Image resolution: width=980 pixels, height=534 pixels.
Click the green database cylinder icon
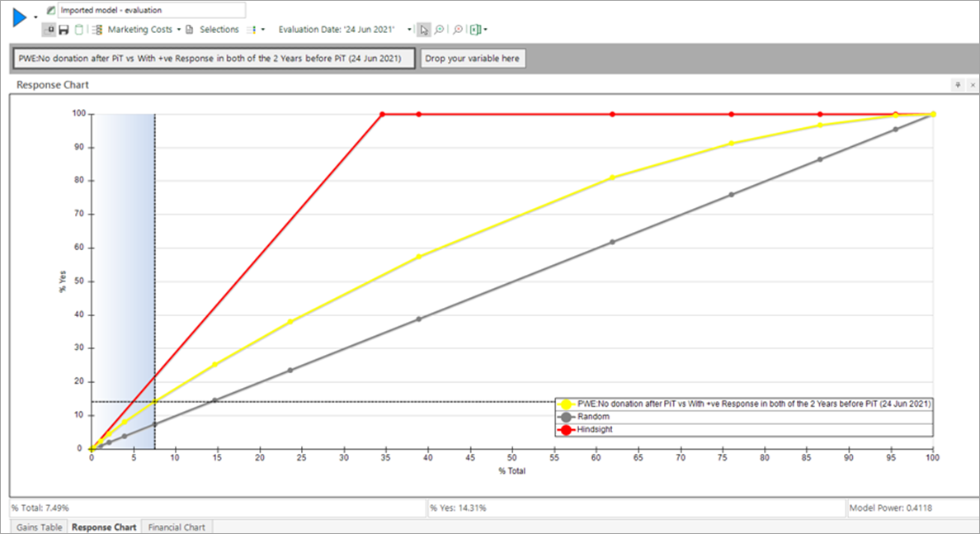point(78,30)
